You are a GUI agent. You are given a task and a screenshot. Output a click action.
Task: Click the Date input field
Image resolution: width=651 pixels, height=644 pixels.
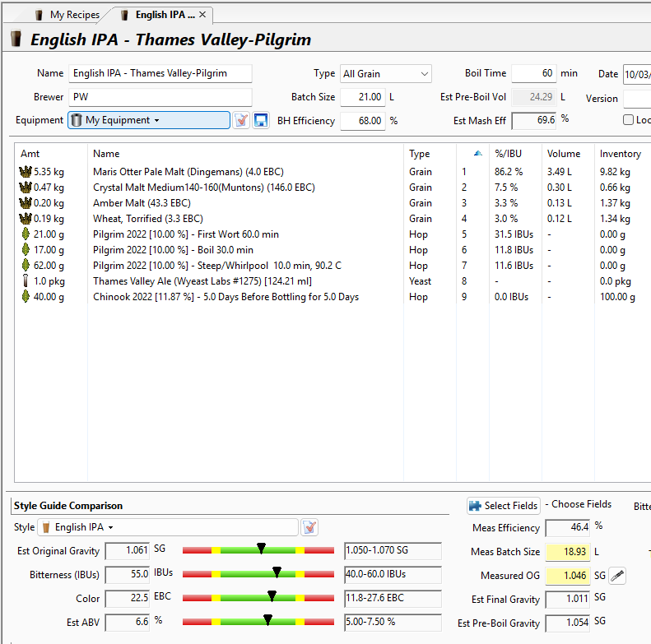[637, 74]
